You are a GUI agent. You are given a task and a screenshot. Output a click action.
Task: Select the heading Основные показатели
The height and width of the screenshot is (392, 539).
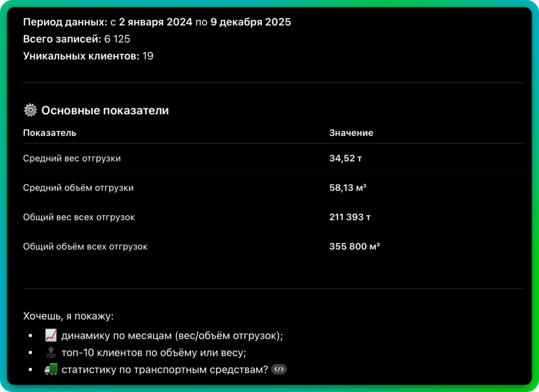[x=105, y=110]
